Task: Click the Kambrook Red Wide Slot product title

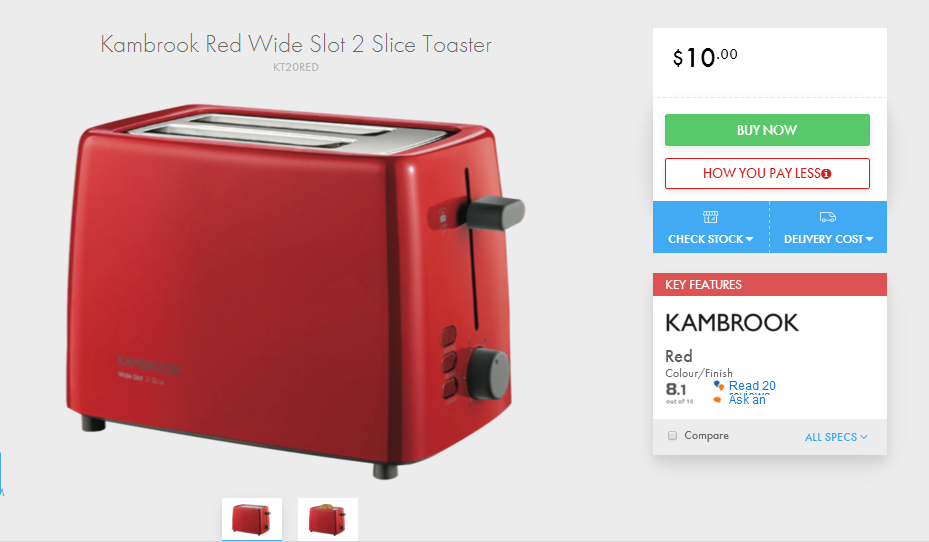Action: click(296, 44)
